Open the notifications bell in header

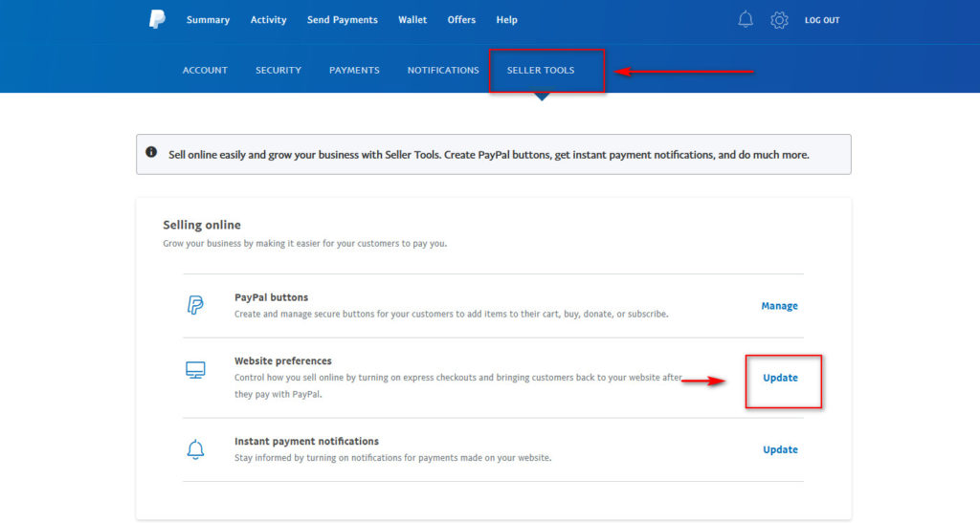point(745,19)
